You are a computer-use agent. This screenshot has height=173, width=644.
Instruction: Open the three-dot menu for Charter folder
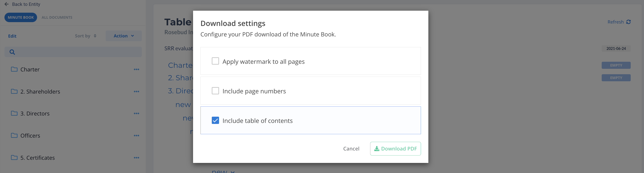[136, 69]
